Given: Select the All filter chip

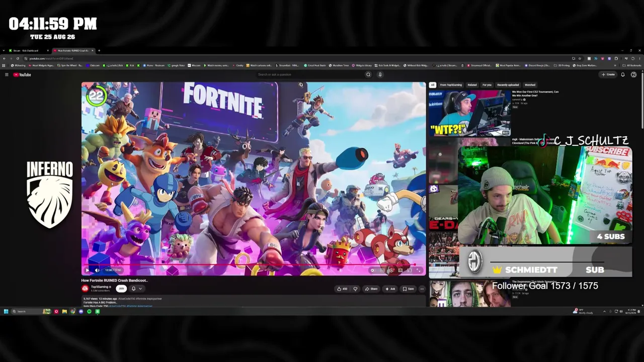Looking at the screenshot, I should point(432,85).
